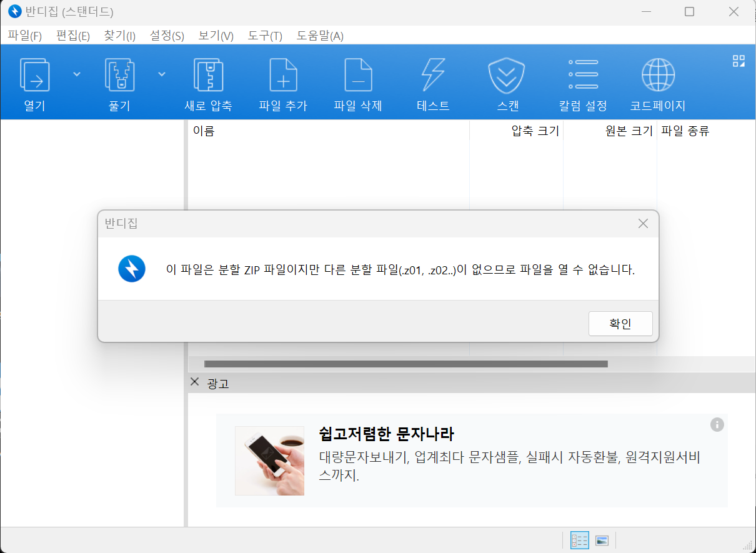Click the 열기 (Open) toolbar icon

point(34,75)
